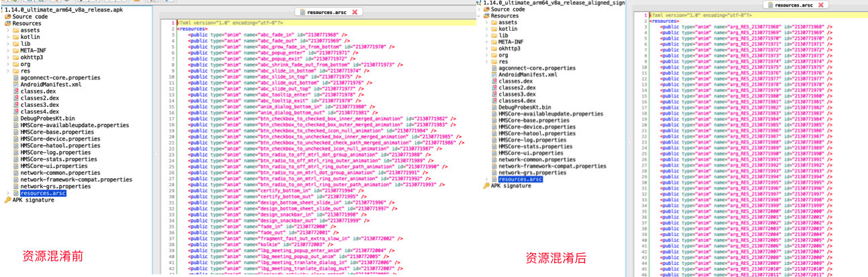The width and height of the screenshot is (868, 277).
Task: Click the design_snackbar_in code line
Action: 279,214
